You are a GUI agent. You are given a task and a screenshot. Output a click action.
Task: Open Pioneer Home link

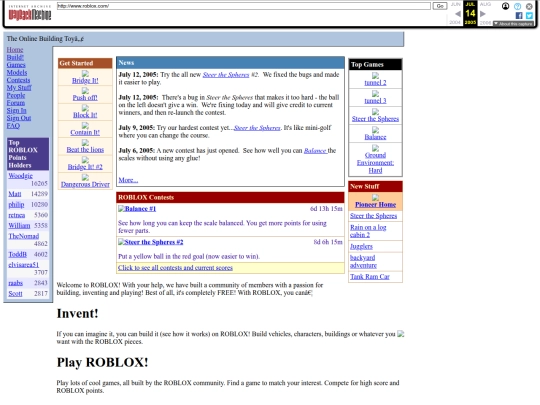[375, 205]
